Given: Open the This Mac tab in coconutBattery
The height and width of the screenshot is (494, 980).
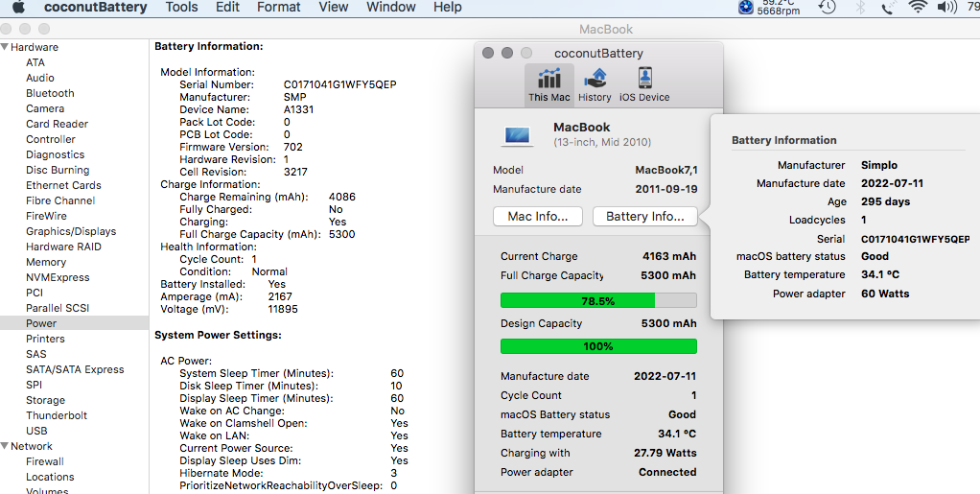Looking at the screenshot, I should point(548,84).
